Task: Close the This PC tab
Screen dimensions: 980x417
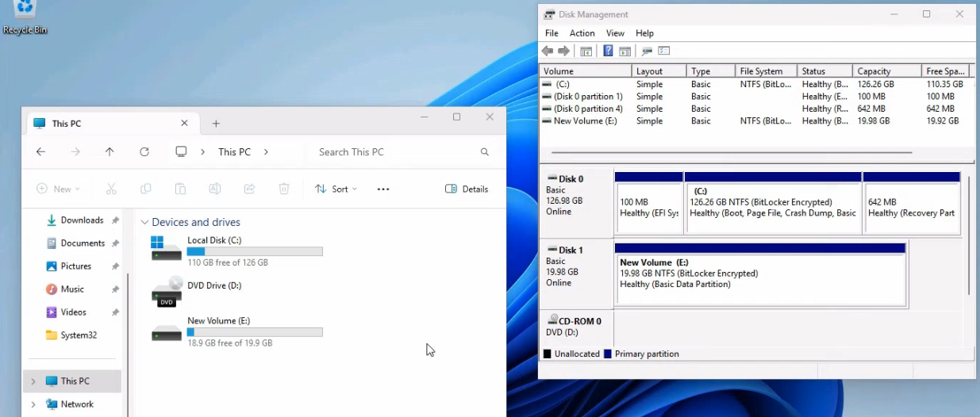Action: click(184, 124)
